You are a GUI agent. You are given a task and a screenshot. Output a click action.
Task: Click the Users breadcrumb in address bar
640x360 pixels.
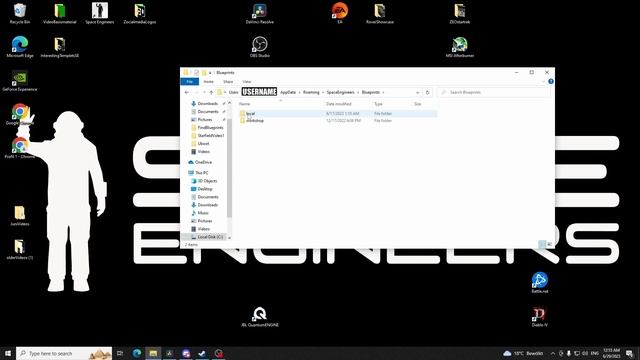[x=233, y=93]
